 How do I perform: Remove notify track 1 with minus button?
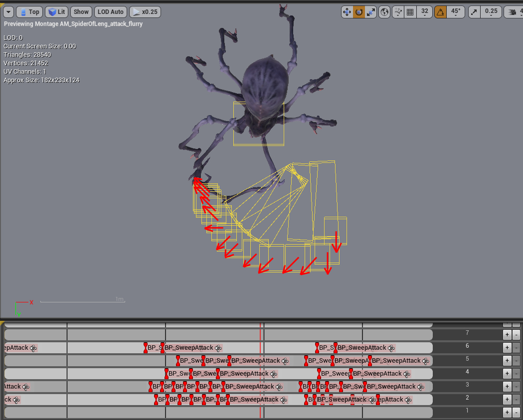517,413
